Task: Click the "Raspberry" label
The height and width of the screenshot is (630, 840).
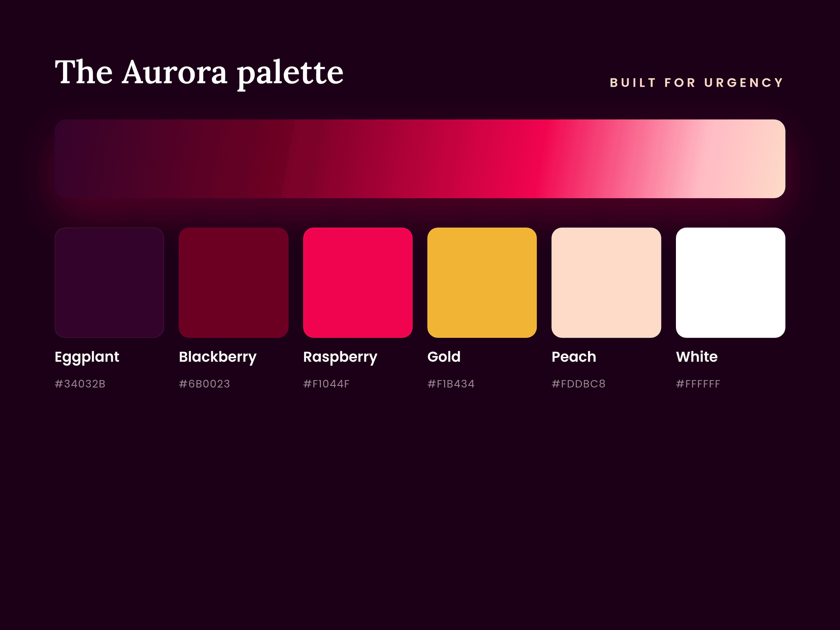Action: (x=340, y=357)
